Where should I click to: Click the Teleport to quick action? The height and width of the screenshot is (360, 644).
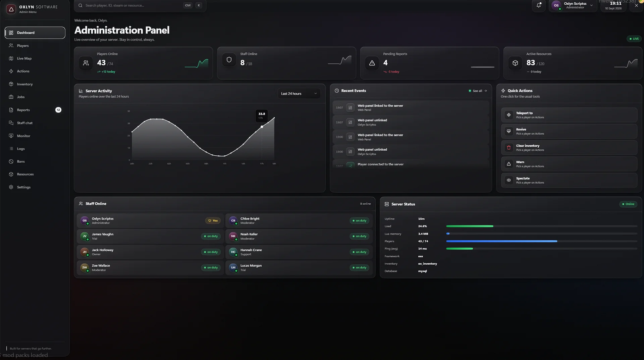[569, 115]
